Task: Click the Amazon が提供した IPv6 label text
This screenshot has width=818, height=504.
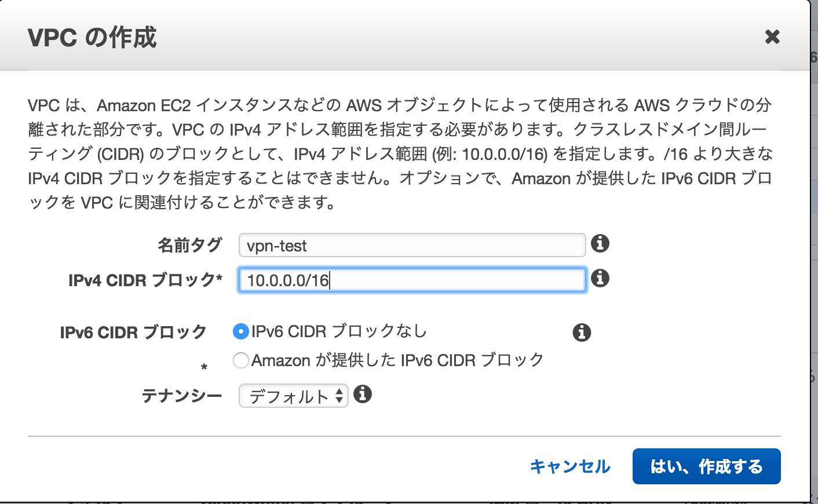Action: coord(397,360)
